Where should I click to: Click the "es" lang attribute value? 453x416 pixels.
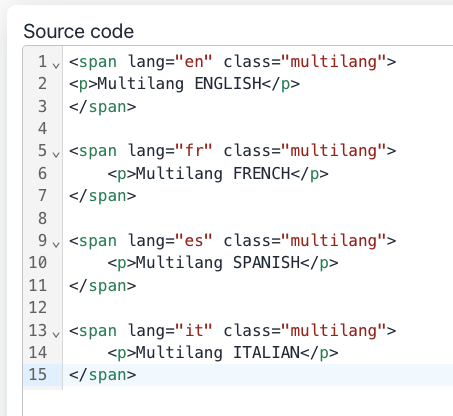click(x=194, y=240)
